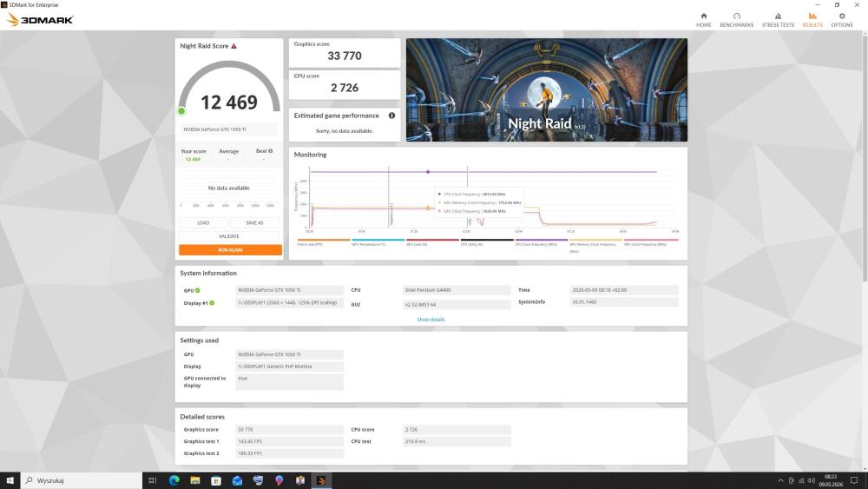The height and width of the screenshot is (489, 868).
Task: Click the help icon next to Best
Action: pos(270,150)
